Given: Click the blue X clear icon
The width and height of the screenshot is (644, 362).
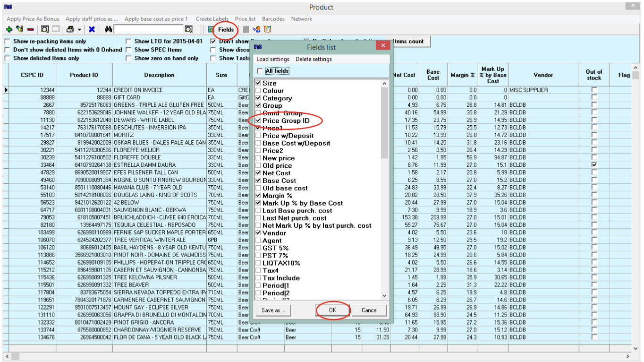Looking at the screenshot, I should point(92,29).
